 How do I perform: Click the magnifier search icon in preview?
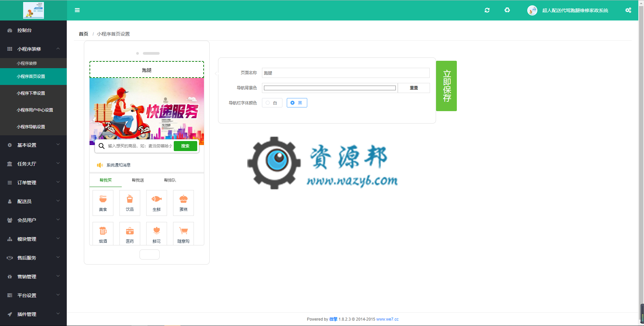[102, 146]
